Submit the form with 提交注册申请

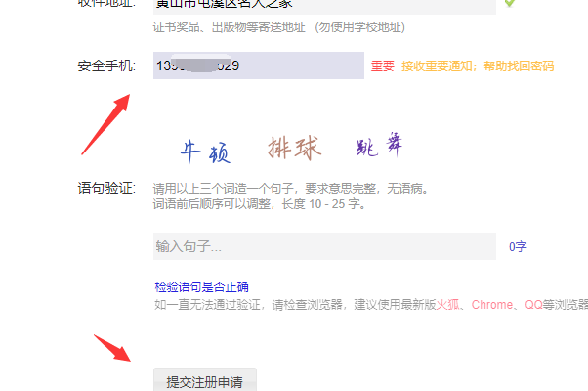(205, 379)
